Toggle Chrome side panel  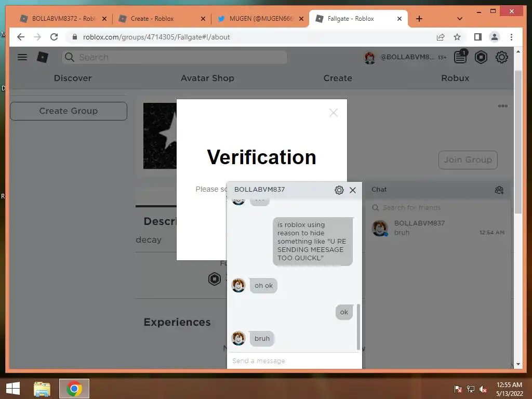point(478,37)
